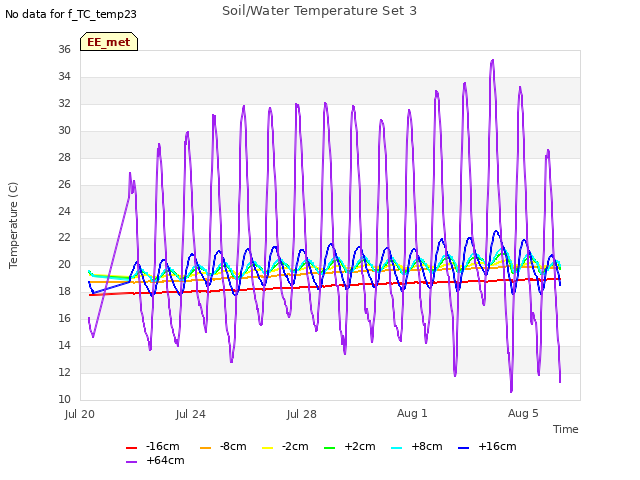Image resolution: width=640 pixels, height=480 pixels.
Task: Toggle the -8cm legend entry
Action: pyautogui.click(x=223, y=446)
